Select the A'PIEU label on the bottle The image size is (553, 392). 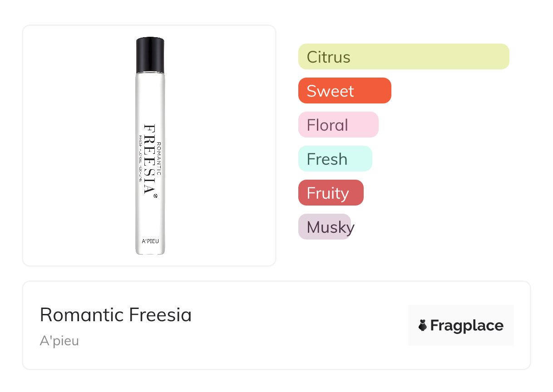point(150,241)
